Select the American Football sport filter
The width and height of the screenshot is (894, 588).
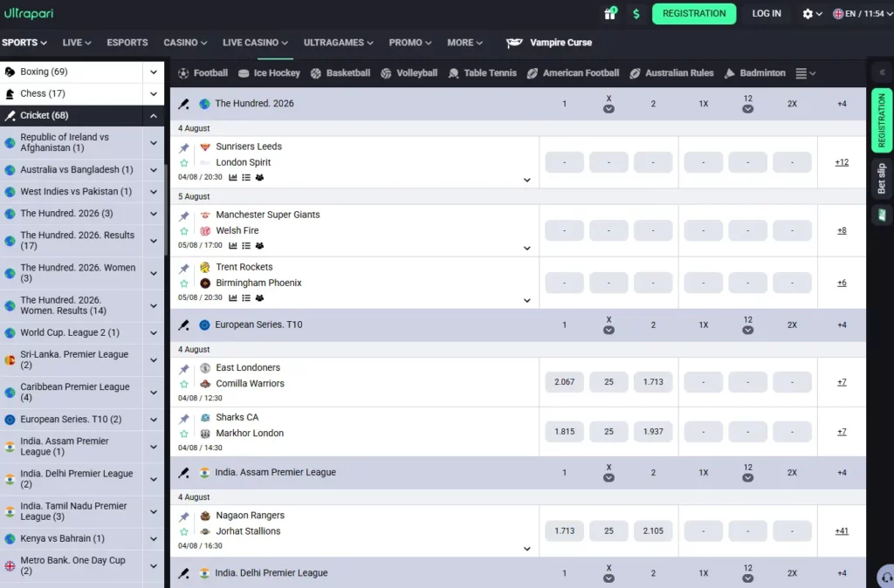[573, 73]
